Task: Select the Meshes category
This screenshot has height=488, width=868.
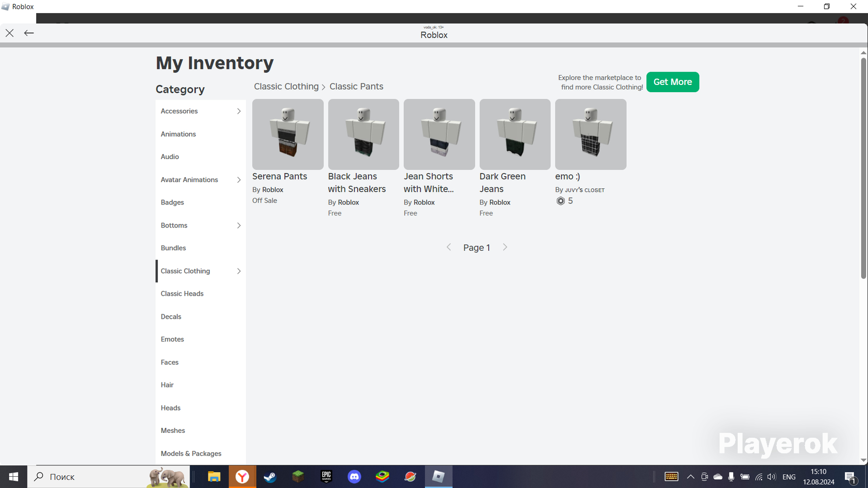Action: click(x=201, y=430)
